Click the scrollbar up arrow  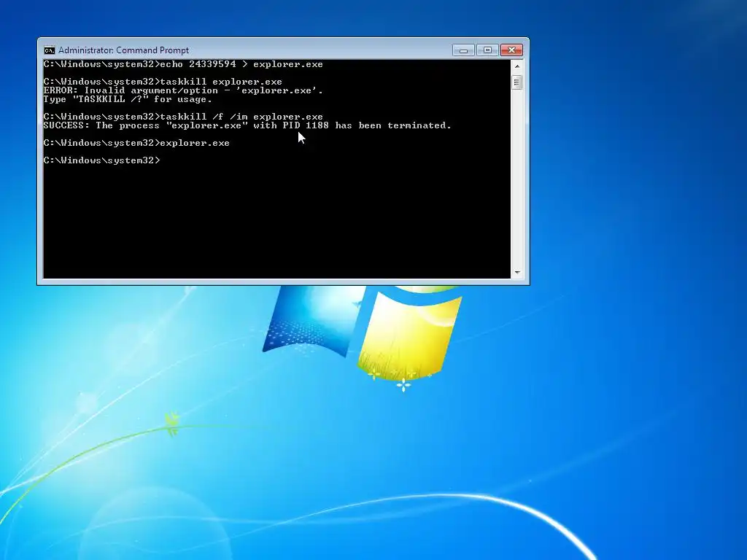[517, 66]
